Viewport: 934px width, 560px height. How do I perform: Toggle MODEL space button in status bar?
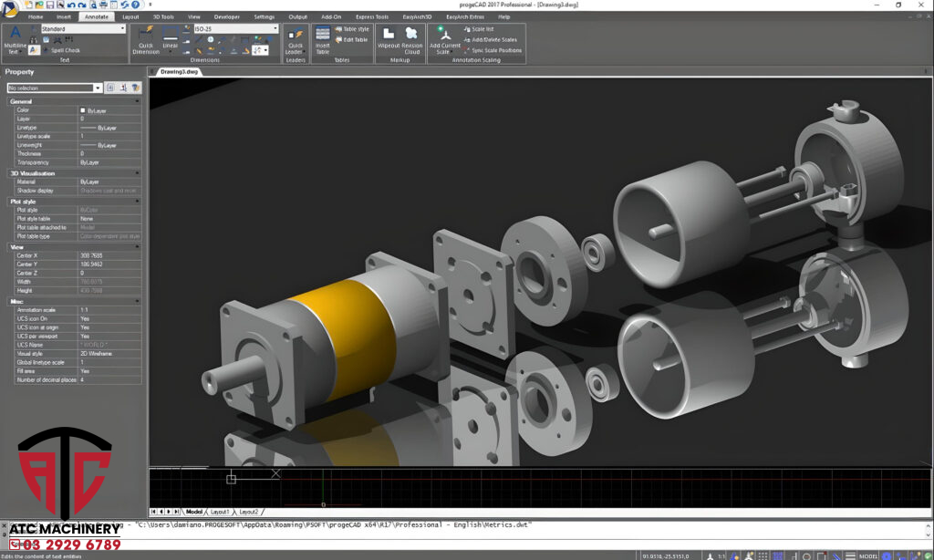[x=868, y=555]
